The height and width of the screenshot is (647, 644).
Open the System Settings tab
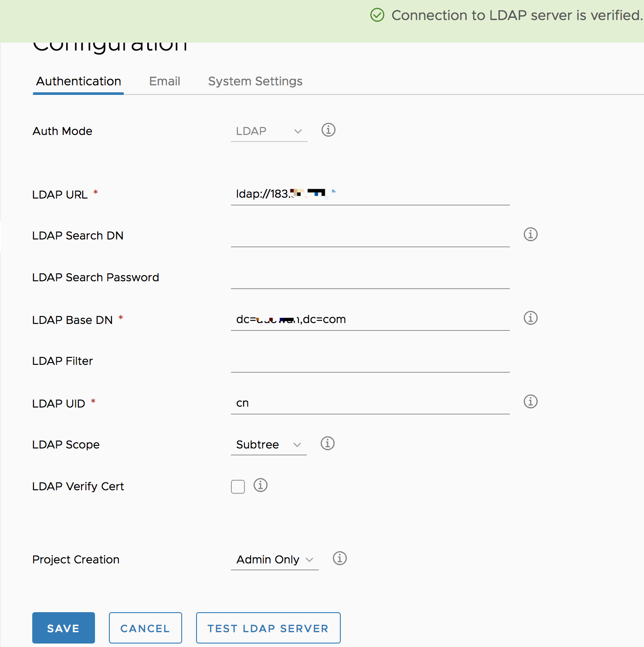pyautogui.click(x=255, y=81)
